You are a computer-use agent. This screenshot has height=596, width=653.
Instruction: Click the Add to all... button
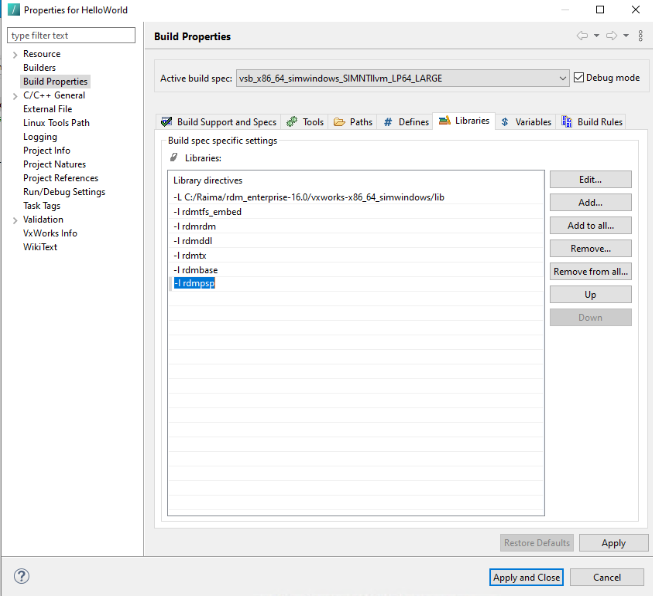click(590, 226)
